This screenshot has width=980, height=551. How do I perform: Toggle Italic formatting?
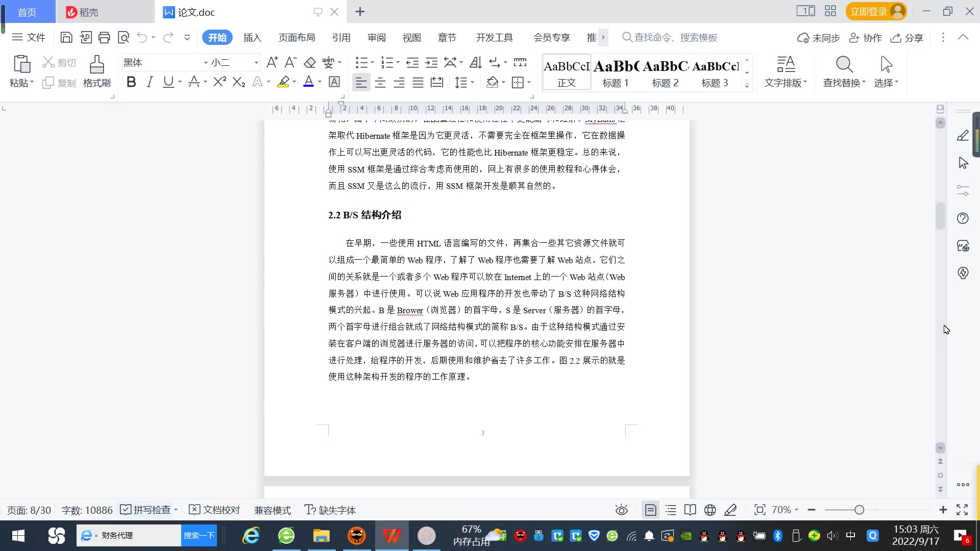[150, 82]
